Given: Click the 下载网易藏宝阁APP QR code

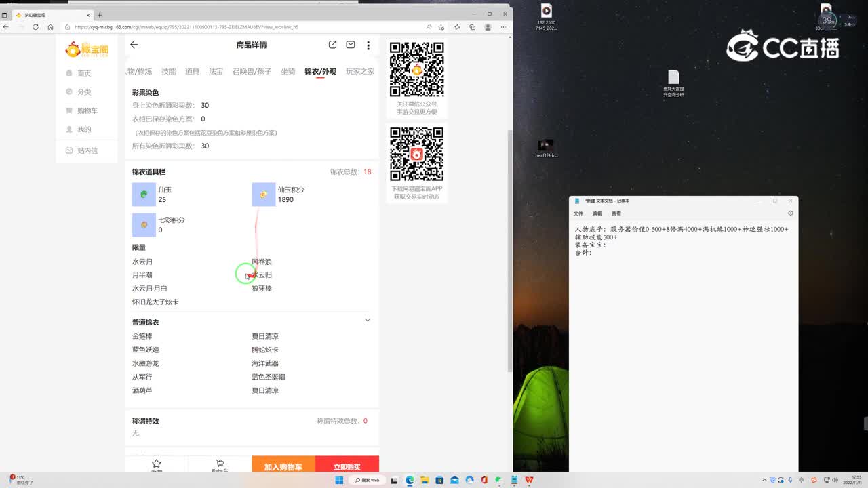Looking at the screenshot, I should (x=416, y=155).
